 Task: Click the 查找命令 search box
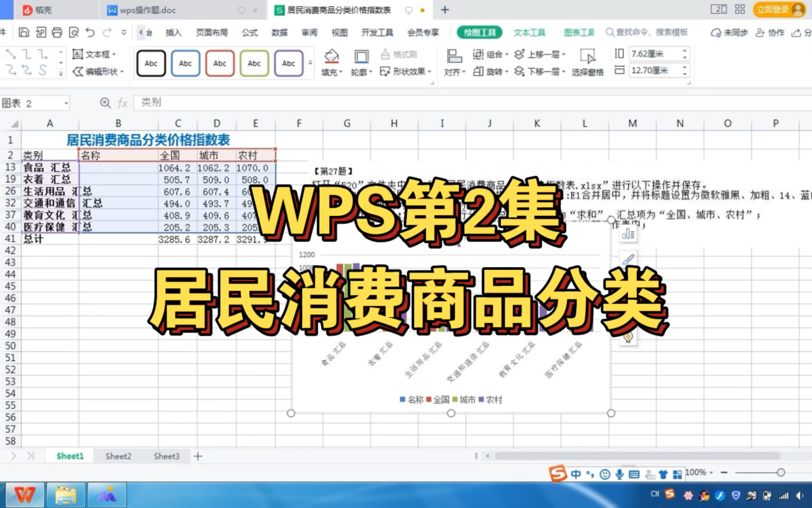[647, 32]
